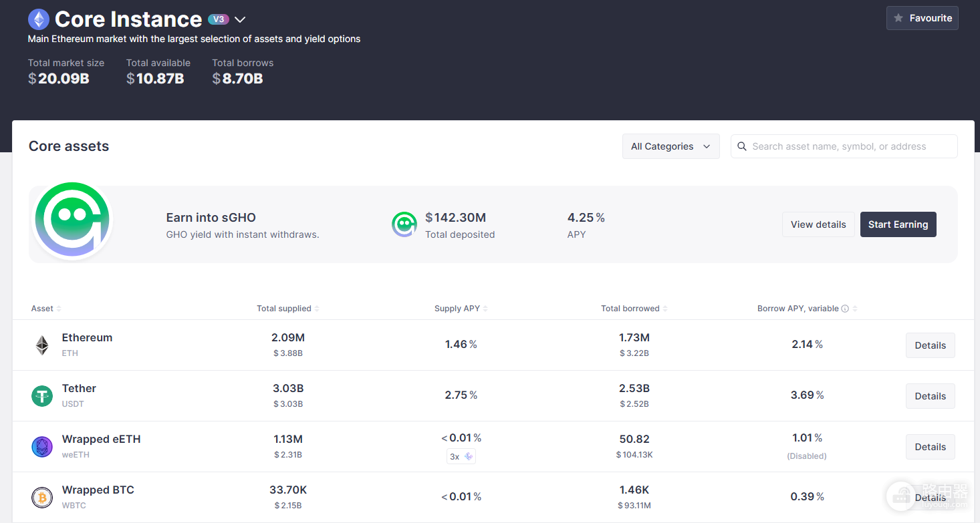Click Wrapped eETH's total supplied 1.13M
Screen dimensions: 980x523
tap(288, 440)
